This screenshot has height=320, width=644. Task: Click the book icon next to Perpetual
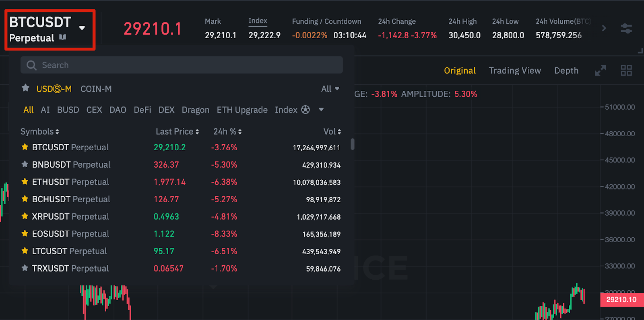(62, 37)
